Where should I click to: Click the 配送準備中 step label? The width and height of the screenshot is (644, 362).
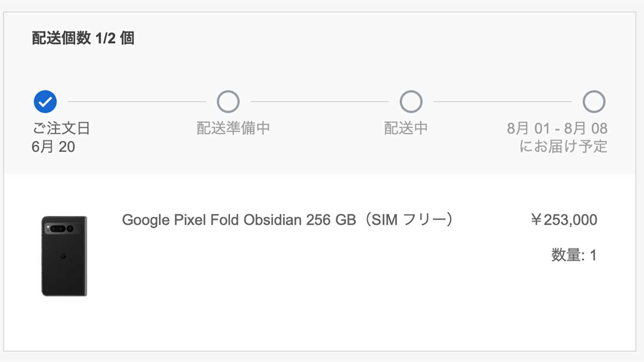point(233,128)
